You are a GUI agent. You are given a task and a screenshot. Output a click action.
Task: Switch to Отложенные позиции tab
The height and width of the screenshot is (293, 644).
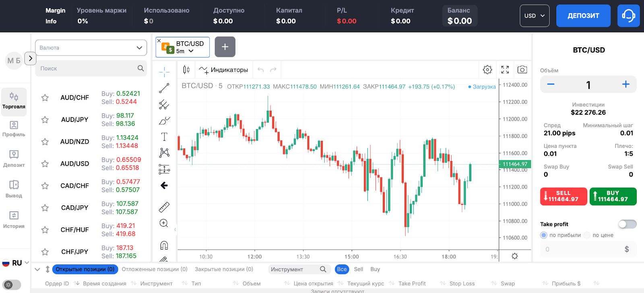click(155, 269)
